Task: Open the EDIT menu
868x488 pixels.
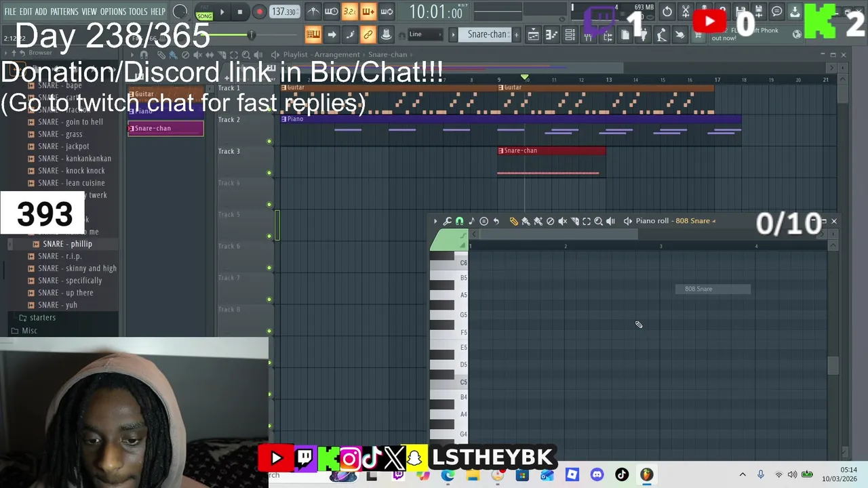Action: pos(26,12)
